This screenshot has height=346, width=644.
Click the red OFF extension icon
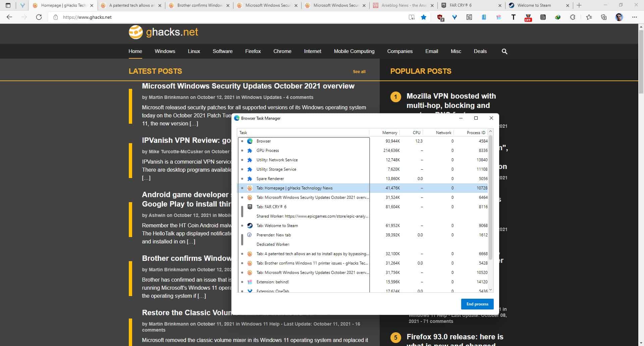(x=528, y=17)
